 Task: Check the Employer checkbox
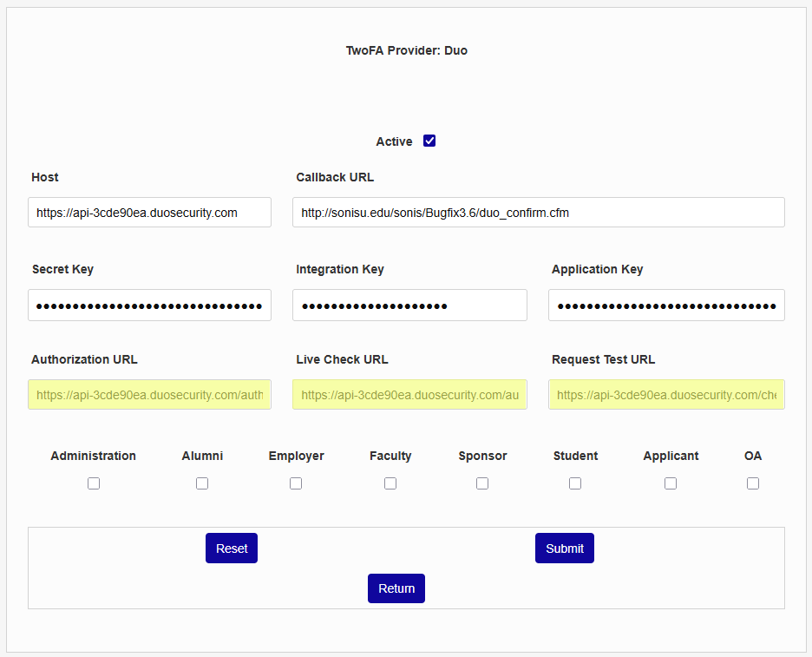click(x=296, y=483)
